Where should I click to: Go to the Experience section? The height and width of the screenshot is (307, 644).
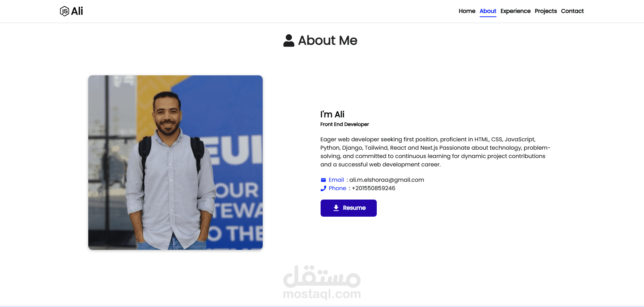[515, 11]
